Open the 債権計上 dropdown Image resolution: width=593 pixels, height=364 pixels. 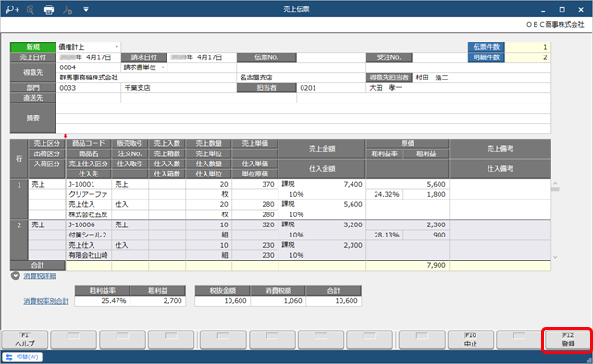pyautogui.click(x=117, y=47)
